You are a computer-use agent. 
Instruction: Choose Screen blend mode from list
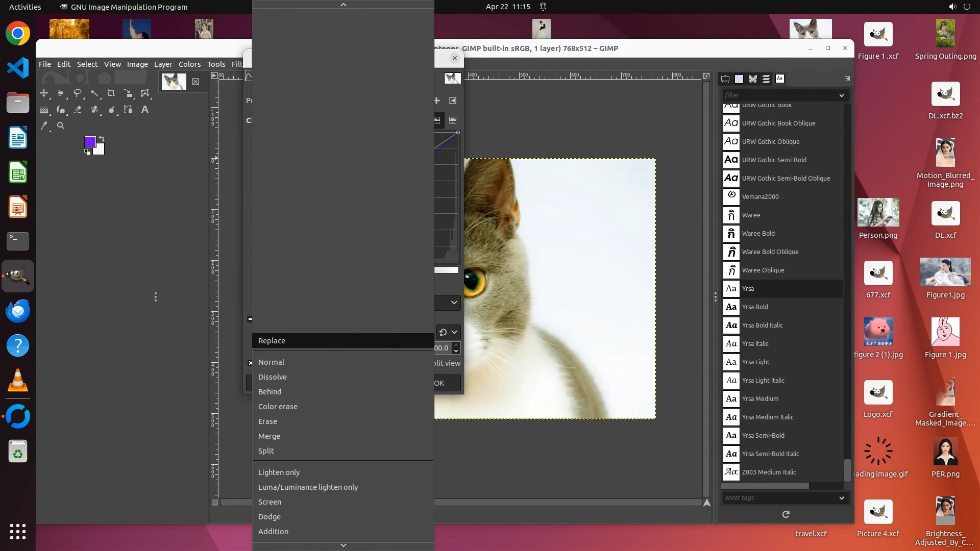point(269,502)
